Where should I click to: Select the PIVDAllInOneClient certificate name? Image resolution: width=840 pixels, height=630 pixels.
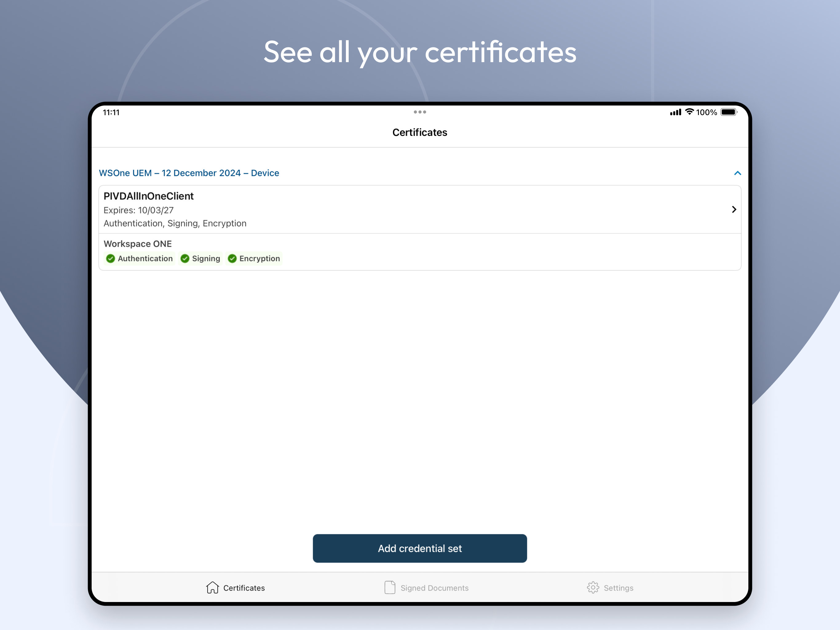149,196
